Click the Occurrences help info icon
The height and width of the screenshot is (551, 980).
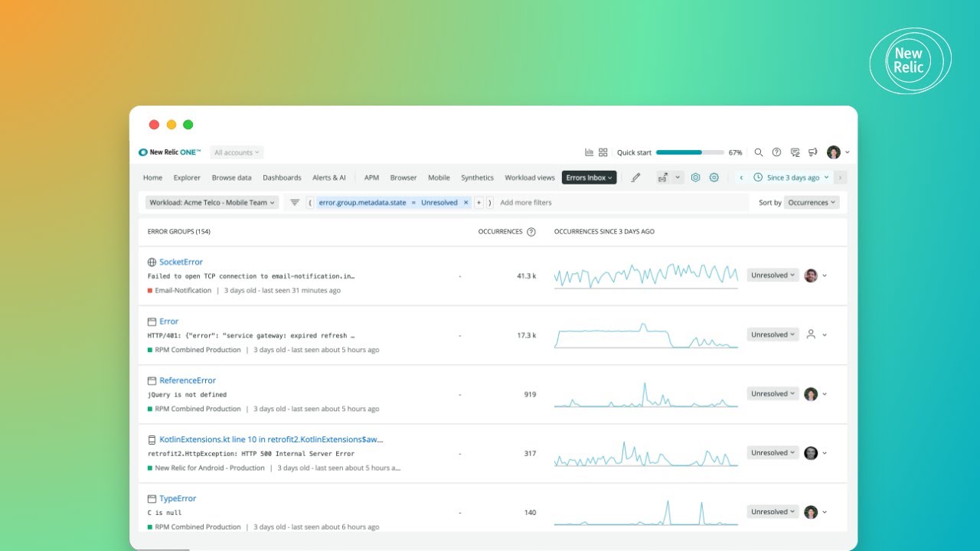tap(531, 232)
